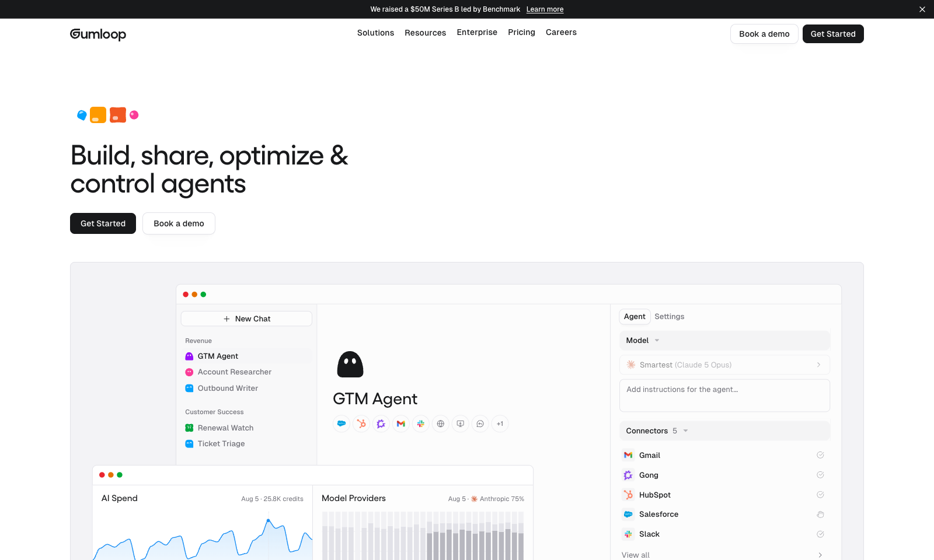The image size is (934, 560).
Task: Click the HubSpot icon under GTM Agent
Action: click(361, 423)
